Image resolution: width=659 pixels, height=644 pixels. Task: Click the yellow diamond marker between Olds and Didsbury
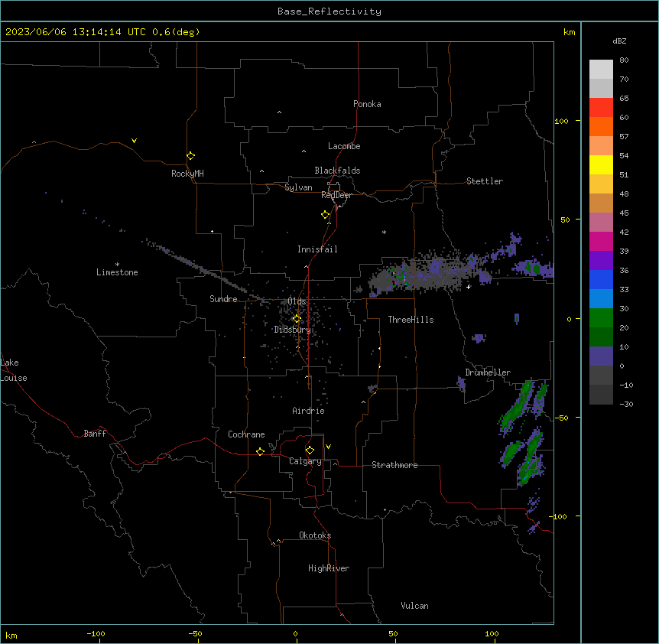(297, 318)
